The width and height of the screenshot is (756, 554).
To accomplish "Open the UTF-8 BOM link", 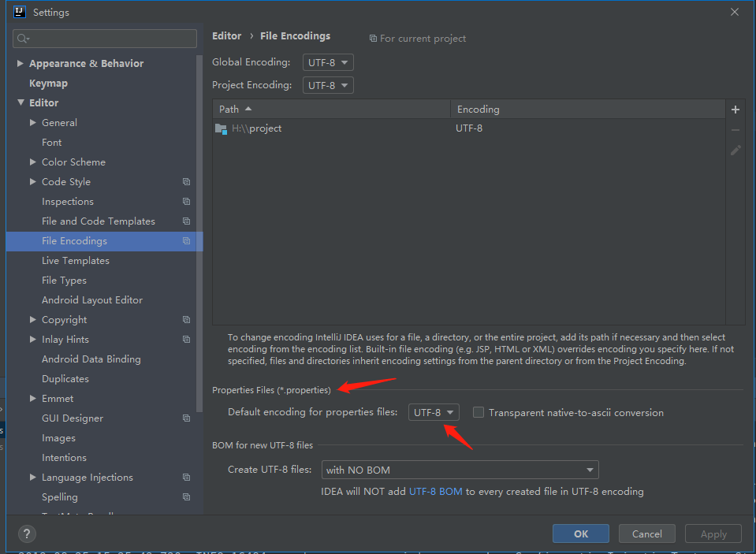I will click(x=436, y=491).
